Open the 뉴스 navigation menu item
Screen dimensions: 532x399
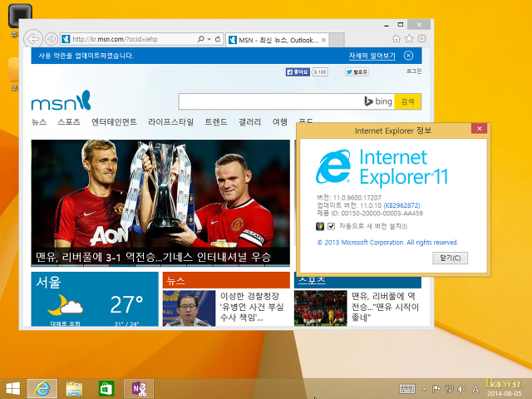(x=39, y=122)
